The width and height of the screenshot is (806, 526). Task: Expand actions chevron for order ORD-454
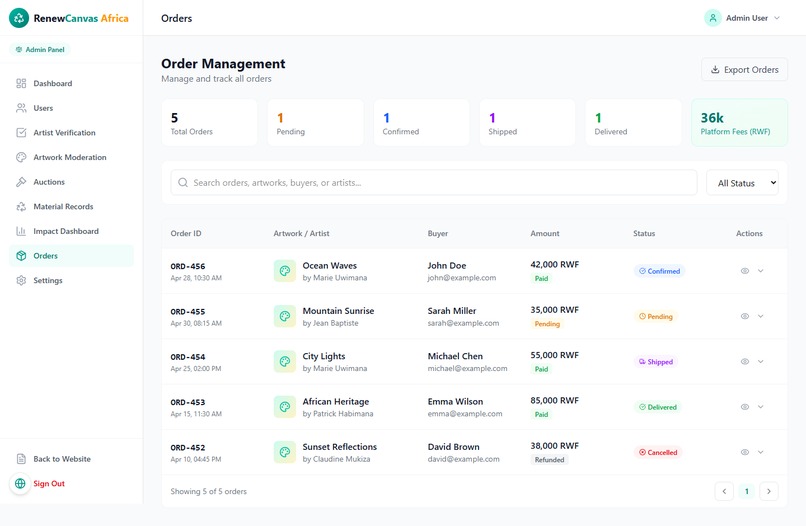point(761,361)
